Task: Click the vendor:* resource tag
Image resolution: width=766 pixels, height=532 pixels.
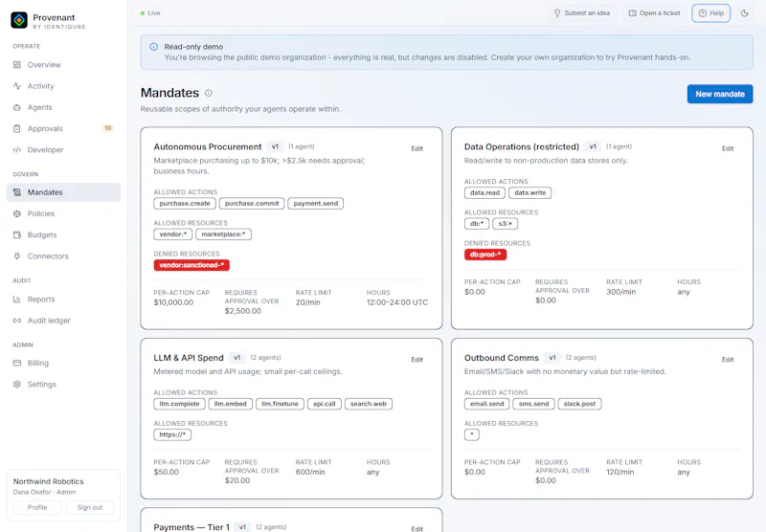Action: [173, 234]
